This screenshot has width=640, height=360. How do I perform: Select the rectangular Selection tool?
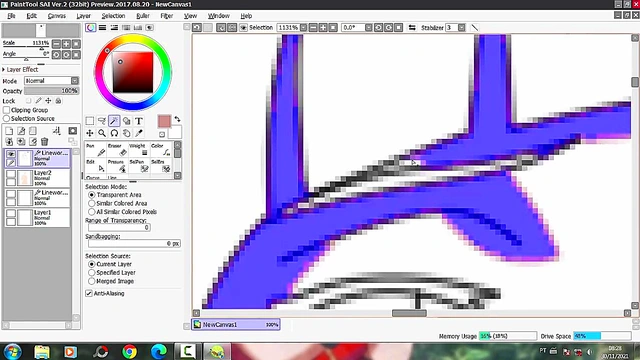90,121
